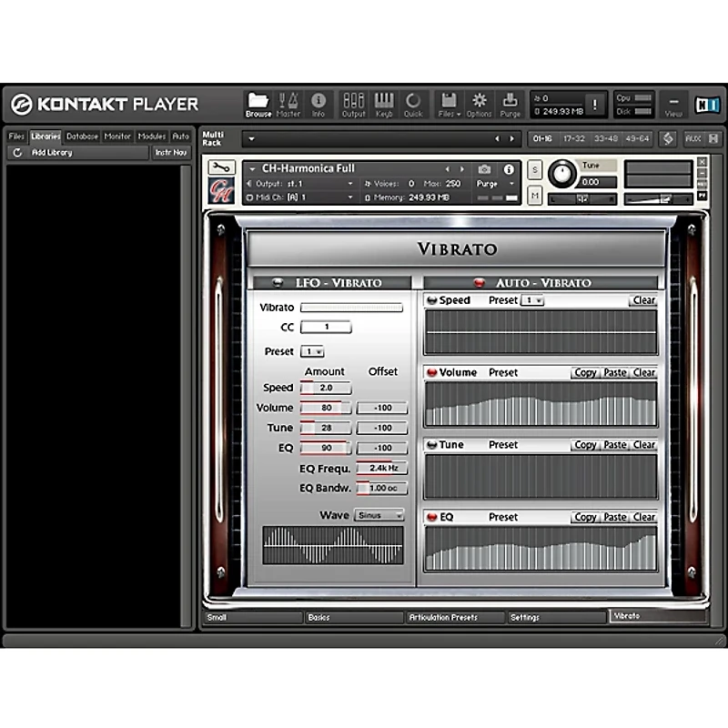728x728 pixels.
Task: Open the Wave dropdown set to Sinus
Action: pyautogui.click(x=379, y=515)
